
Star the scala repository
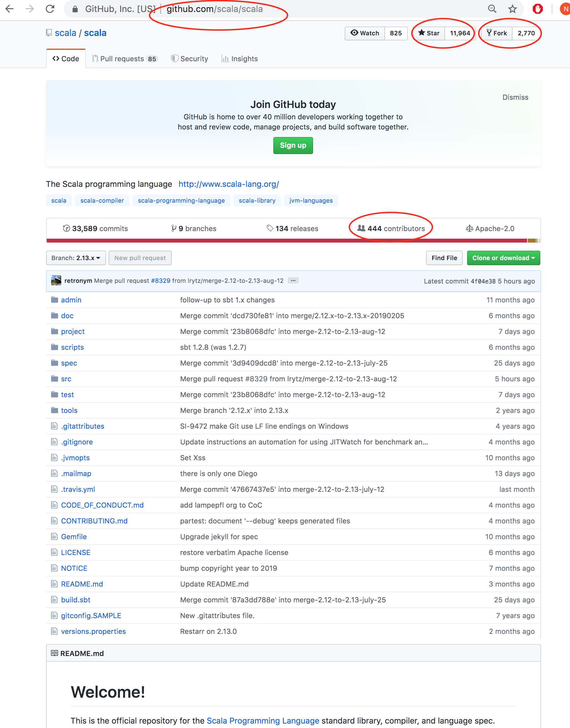click(x=429, y=33)
